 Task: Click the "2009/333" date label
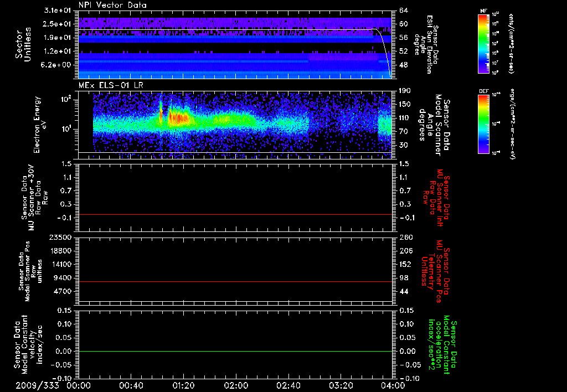coord(37,385)
